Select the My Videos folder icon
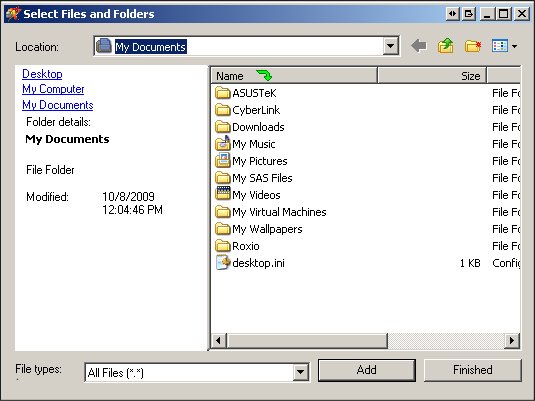The image size is (535, 401). 223,194
